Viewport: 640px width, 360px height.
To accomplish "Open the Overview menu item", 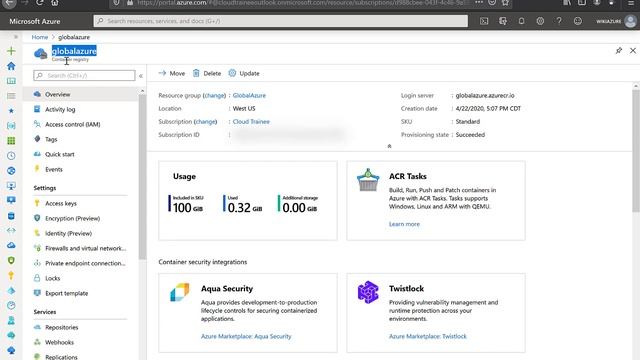I will [81, 94].
